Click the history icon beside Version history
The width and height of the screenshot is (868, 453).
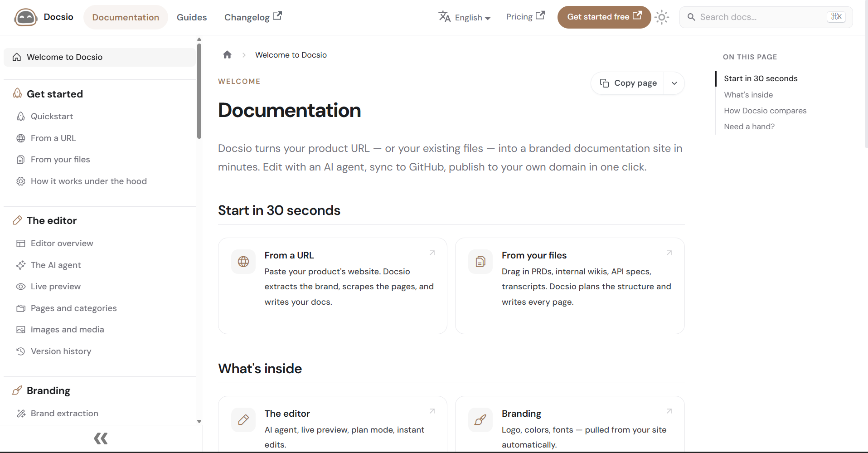[21, 351]
